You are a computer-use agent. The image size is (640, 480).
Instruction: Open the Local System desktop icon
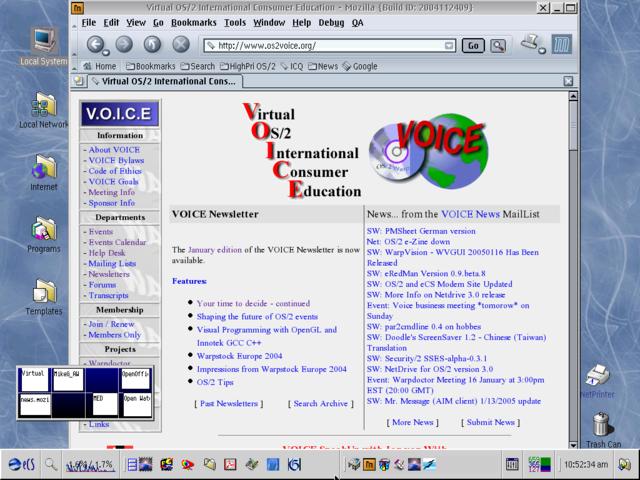pos(44,47)
